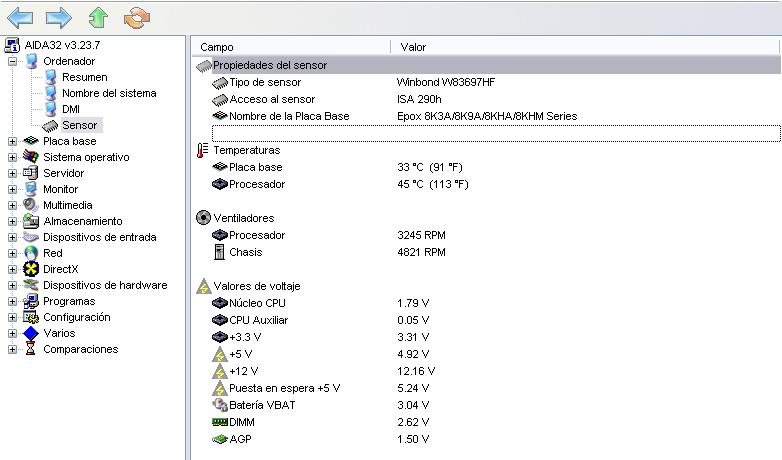Expand the Placa base node

tap(12, 141)
